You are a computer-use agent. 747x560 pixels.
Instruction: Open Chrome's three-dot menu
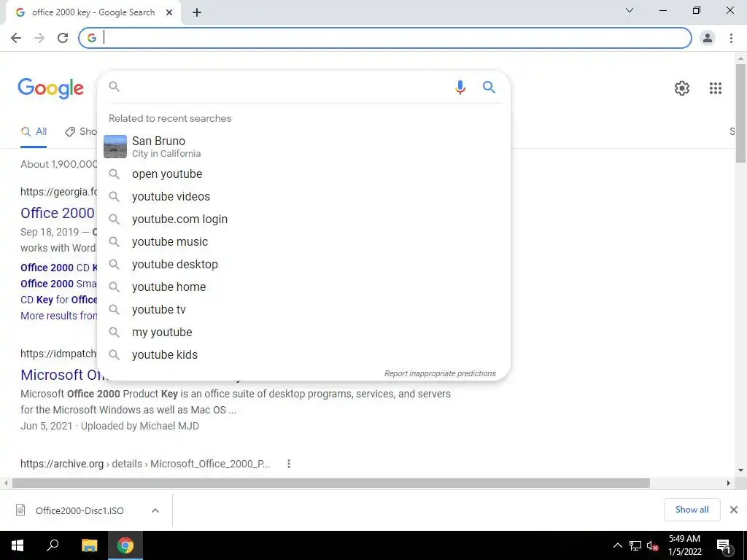tap(731, 38)
